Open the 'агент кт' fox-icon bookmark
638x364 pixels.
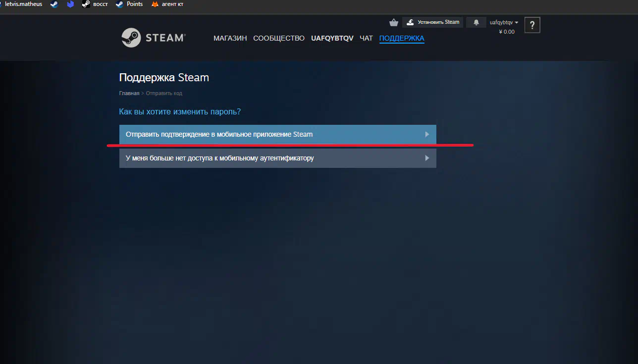(169, 4)
